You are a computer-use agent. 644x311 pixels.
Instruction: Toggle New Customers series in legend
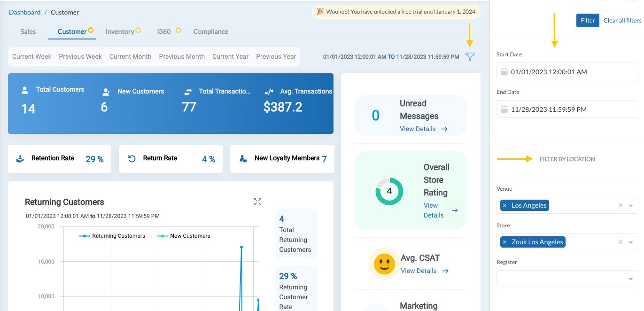tap(184, 236)
